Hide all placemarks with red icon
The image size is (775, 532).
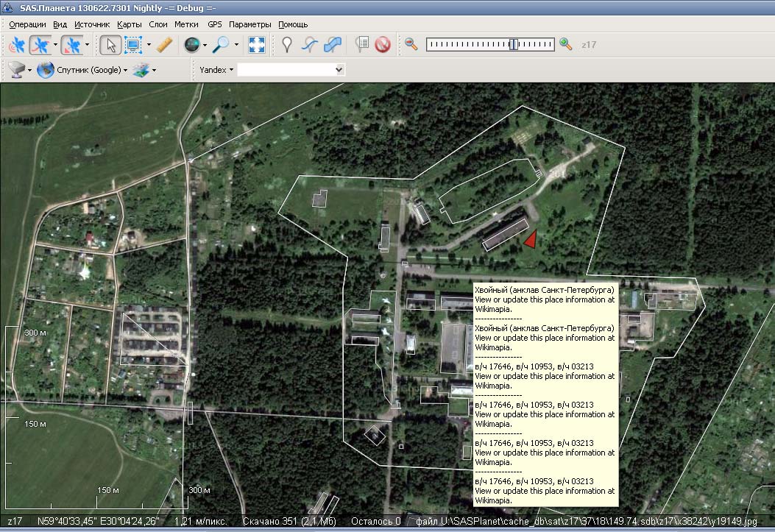pyautogui.click(x=382, y=45)
